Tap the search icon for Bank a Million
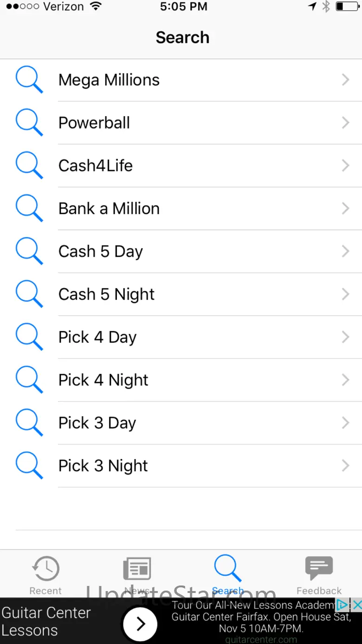Image resolution: width=362 pixels, height=644 pixels. [x=29, y=208]
